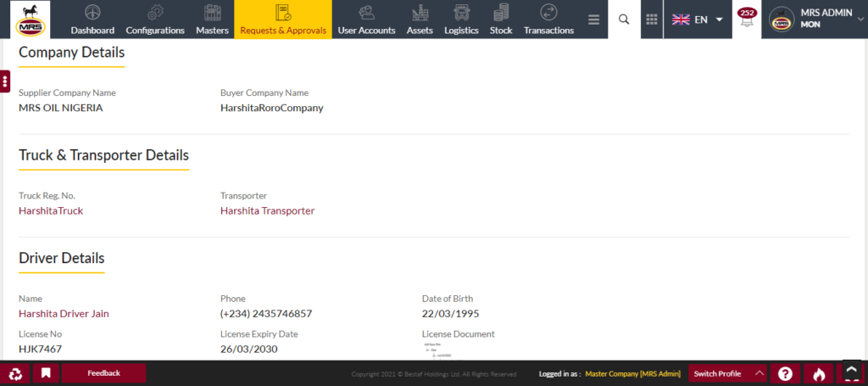Click supplier name MRS OIL NIGERIA

click(x=61, y=108)
